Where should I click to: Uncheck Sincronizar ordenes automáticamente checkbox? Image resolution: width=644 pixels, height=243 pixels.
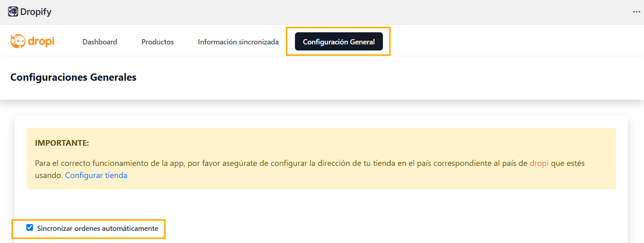(29, 228)
